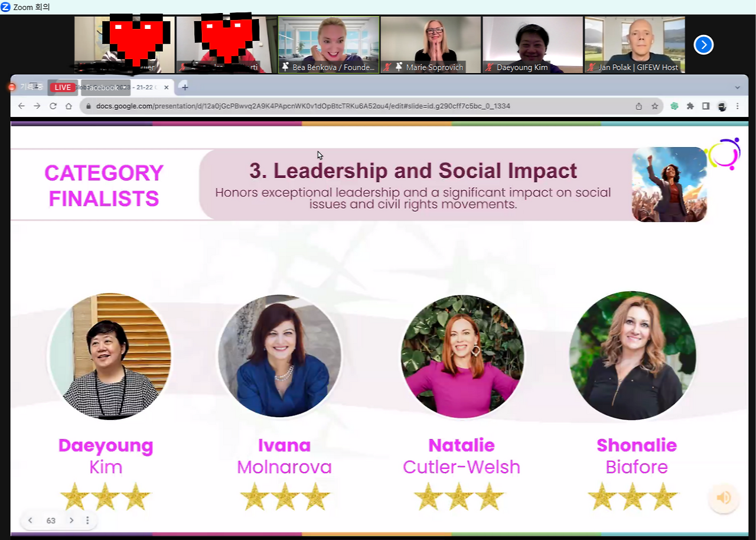Open the Extensions puzzle icon
756x540 pixels.
coord(690,106)
